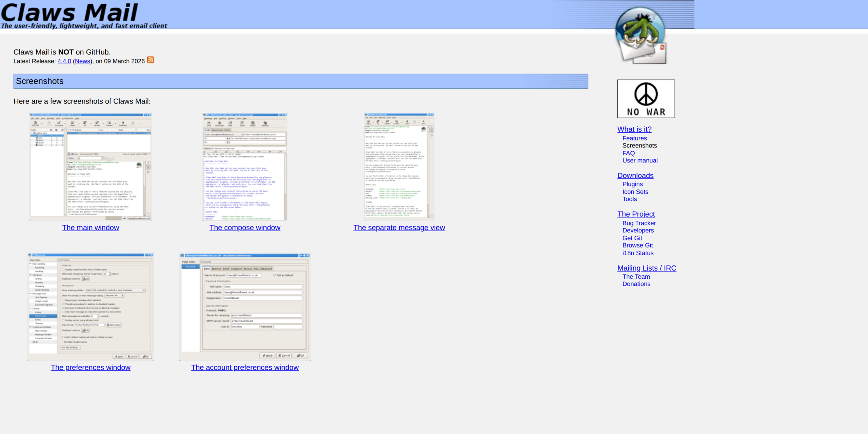Open the 4.4.0 release link
Screen dimensions: 868x434
(x=64, y=61)
